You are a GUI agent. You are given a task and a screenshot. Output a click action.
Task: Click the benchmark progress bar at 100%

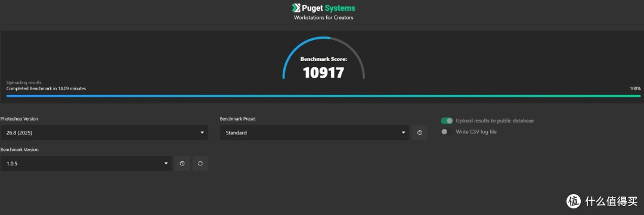click(x=323, y=96)
